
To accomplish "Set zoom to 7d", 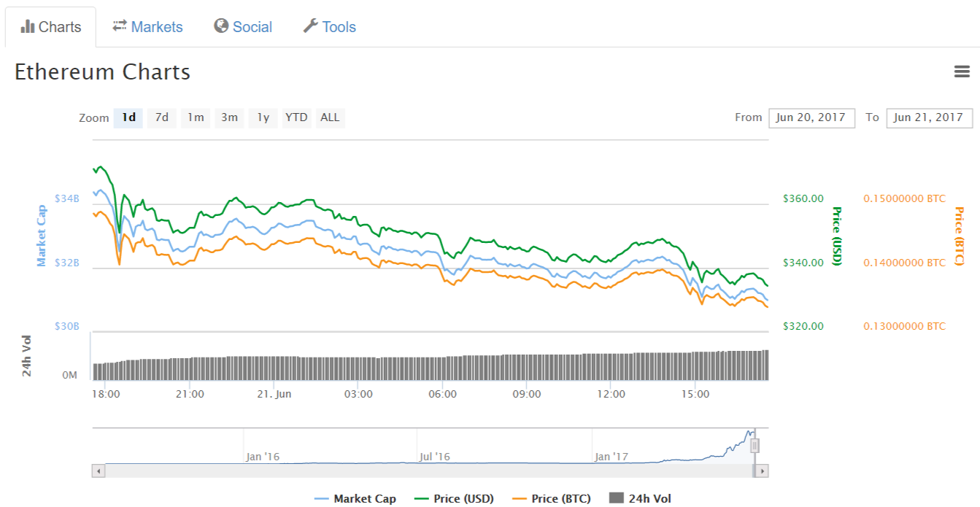I will [x=162, y=117].
